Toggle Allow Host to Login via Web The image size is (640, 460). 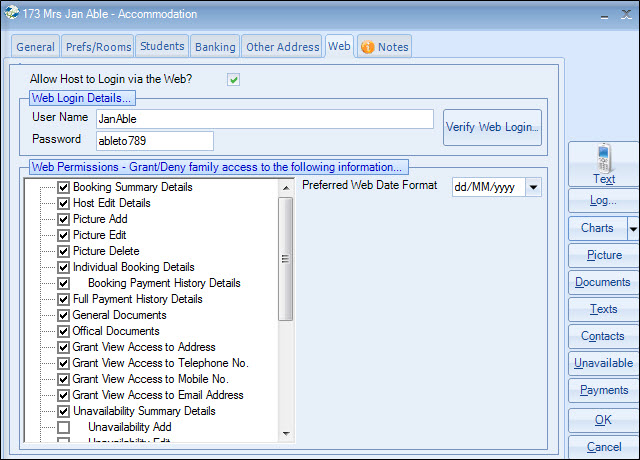point(233,79)
